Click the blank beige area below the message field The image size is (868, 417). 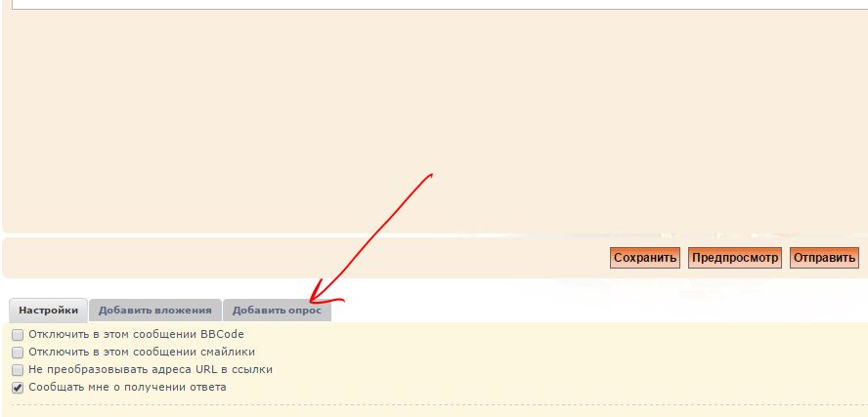coord(430,117)
